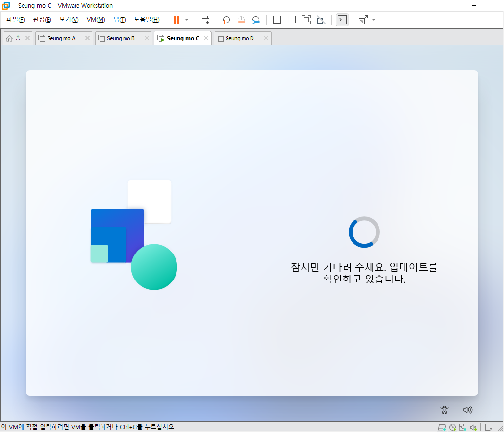Click the sound card status icon
This screenshot has width=504, height=432.
[x=473, y=427]
